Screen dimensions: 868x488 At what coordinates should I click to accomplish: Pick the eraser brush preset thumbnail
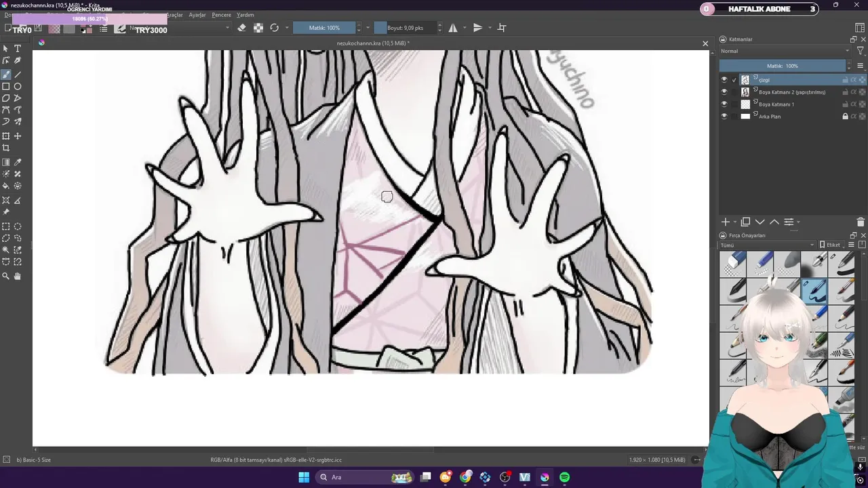click(x=733, y=264)
